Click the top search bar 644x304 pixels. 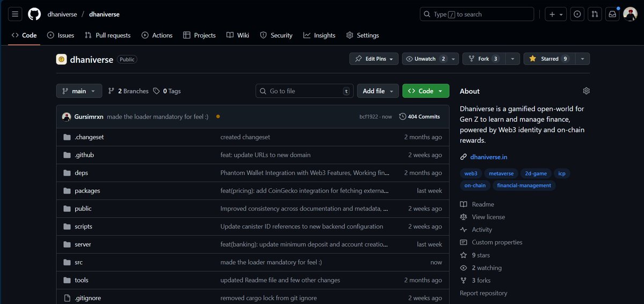pyautogui.click(x=477, y=14)
